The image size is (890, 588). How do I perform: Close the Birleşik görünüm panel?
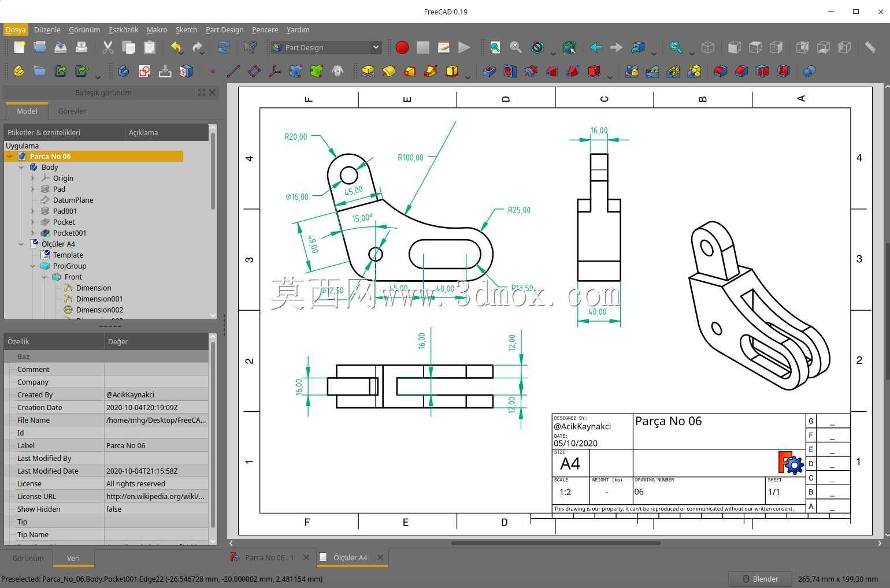[212, 92]
